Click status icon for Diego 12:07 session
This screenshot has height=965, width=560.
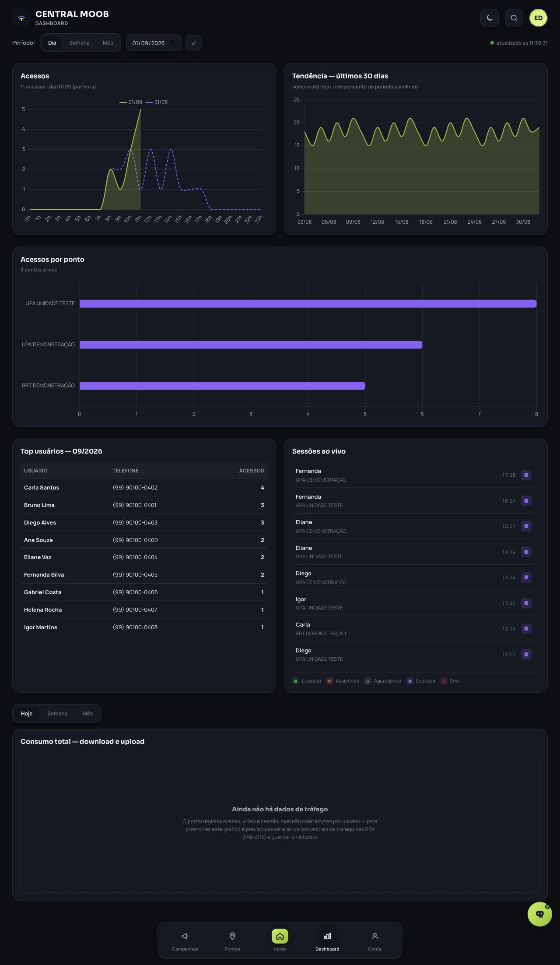click(526, 655)
